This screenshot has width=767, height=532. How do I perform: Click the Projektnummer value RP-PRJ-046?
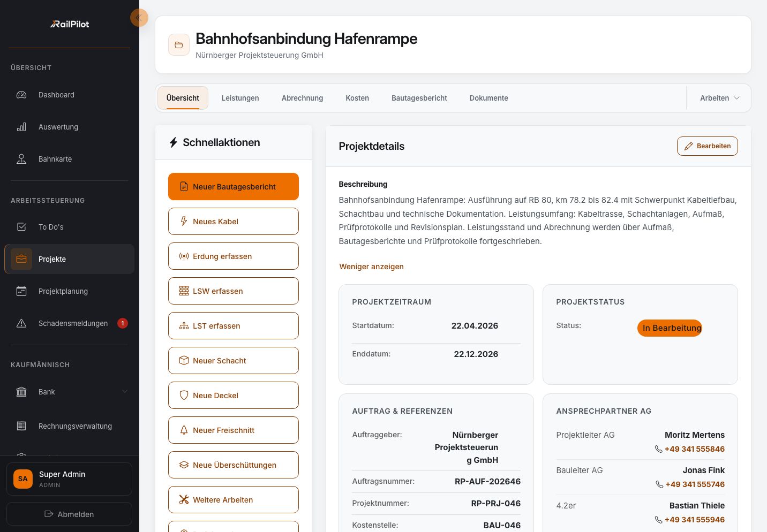(x=496, y=503)
